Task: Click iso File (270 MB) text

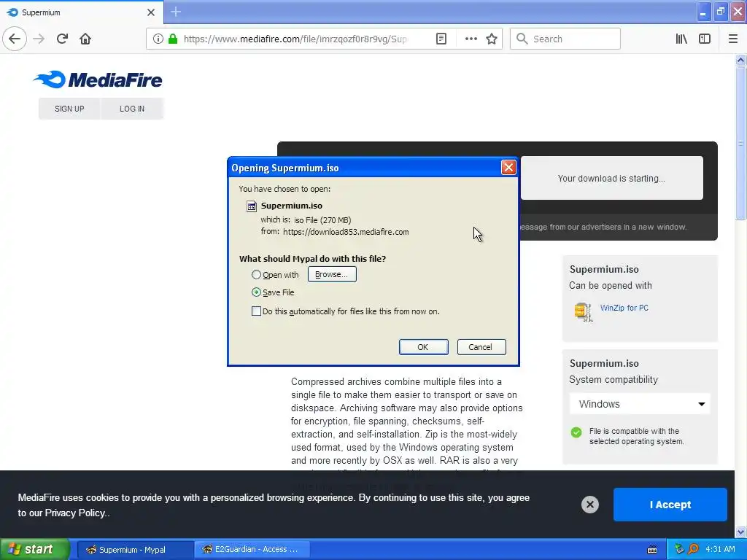Action: tap(322, 220)
